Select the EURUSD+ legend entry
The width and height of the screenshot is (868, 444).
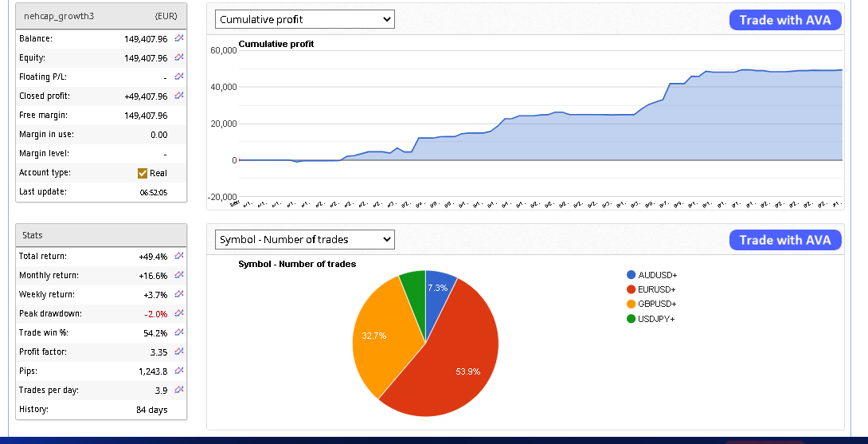656,289
